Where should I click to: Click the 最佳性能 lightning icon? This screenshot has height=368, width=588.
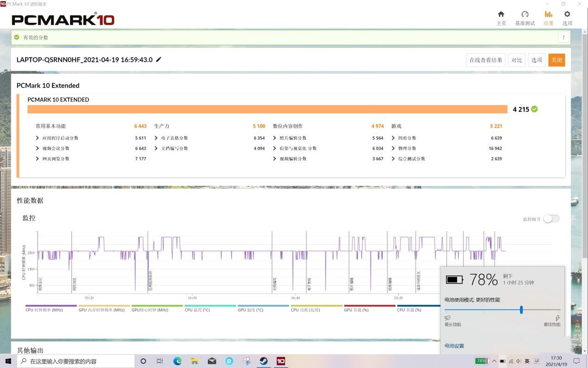click(557, 318)
